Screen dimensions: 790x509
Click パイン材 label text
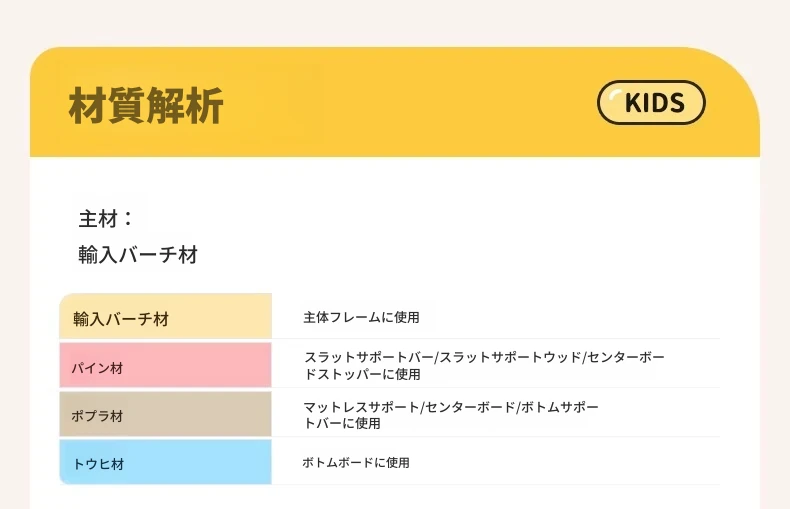point(97,368)
